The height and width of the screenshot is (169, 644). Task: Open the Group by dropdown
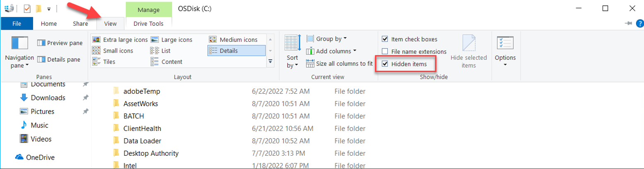(x=327, y=39)
